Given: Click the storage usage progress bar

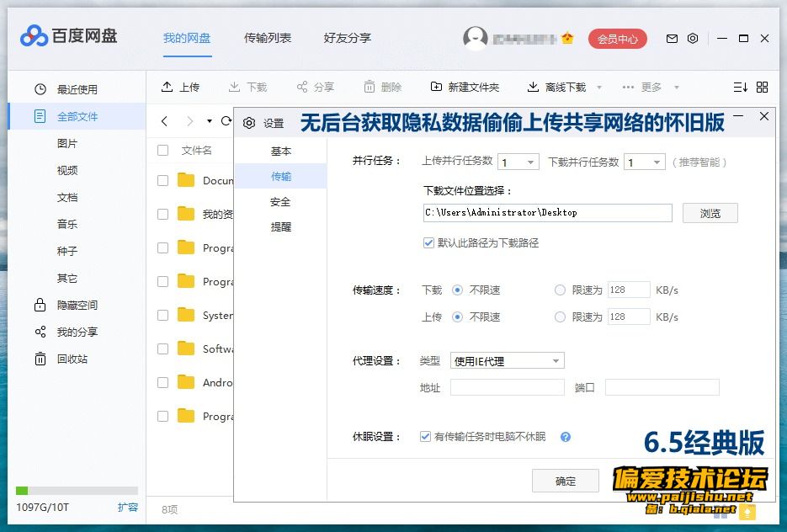Looking at the screenshot, I should 77,491.
